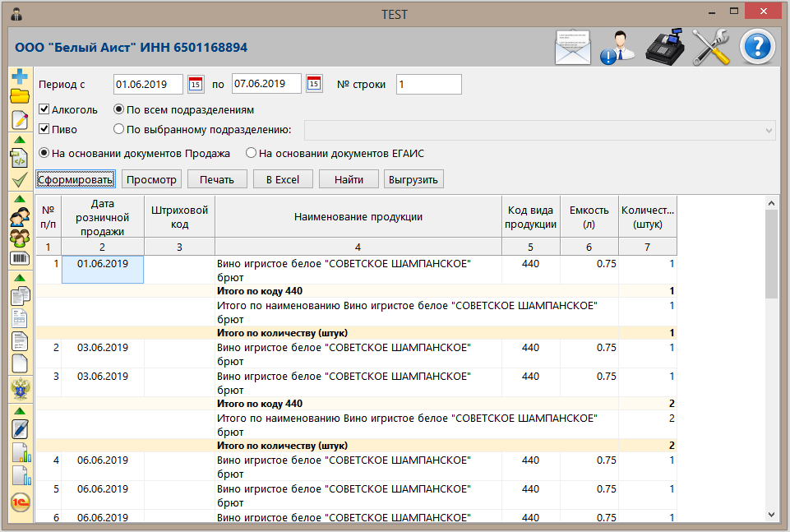Click the blue plus add icon

20,76
